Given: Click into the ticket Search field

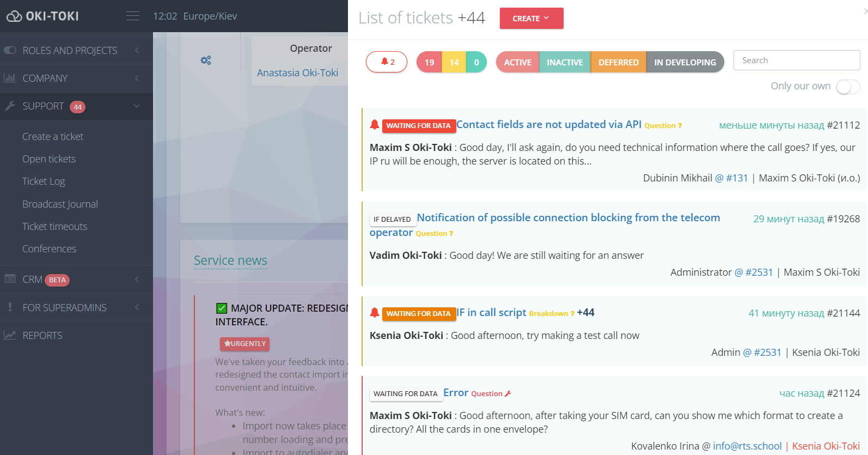Looking at the screenshot, I should coord(797,60).
